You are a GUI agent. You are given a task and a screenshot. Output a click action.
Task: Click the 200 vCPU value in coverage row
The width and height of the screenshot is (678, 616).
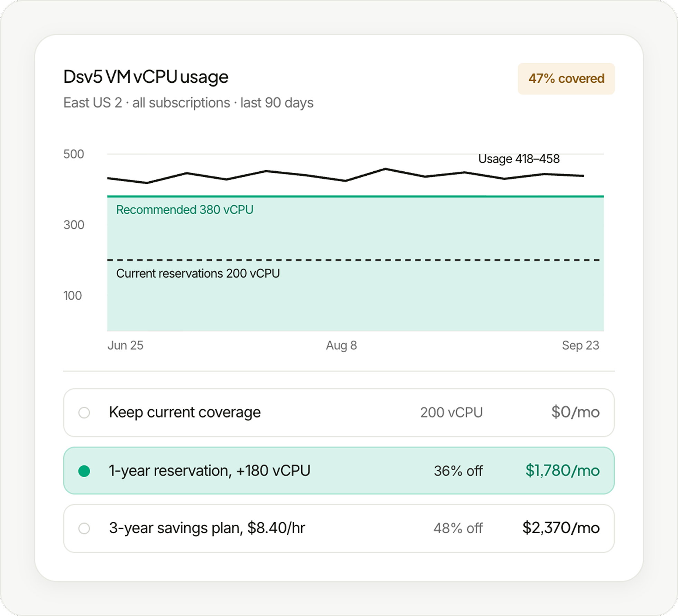point(451,413)
